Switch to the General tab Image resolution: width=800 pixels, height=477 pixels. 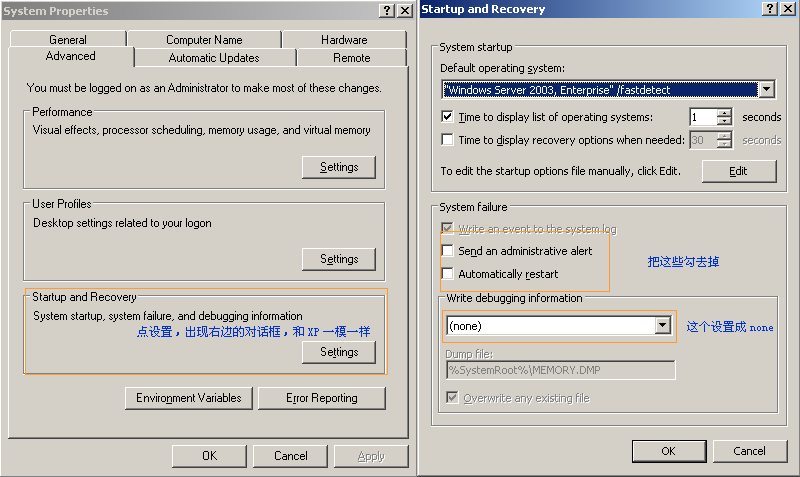(x=68, y=40)
